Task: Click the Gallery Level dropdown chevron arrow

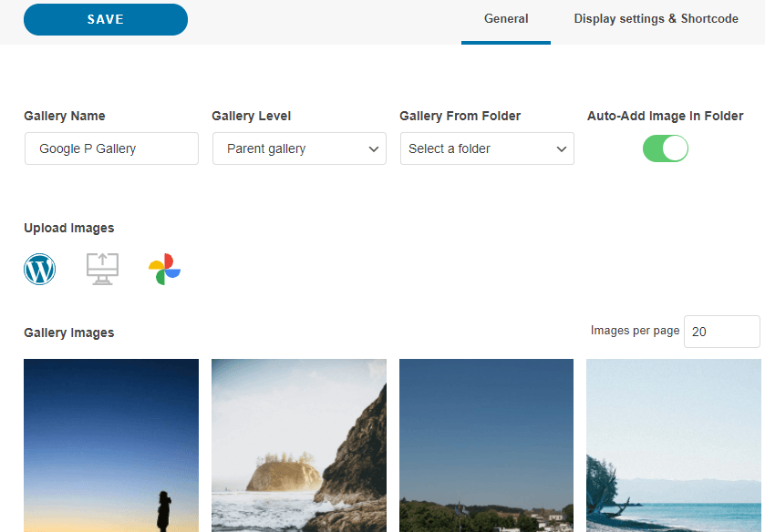Action: (374, 149)
